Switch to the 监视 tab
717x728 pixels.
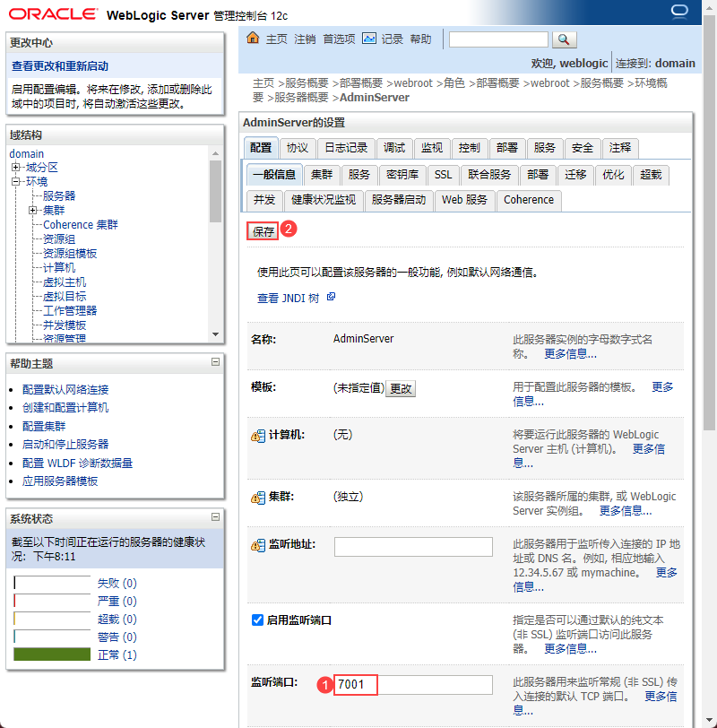(432, 148)
